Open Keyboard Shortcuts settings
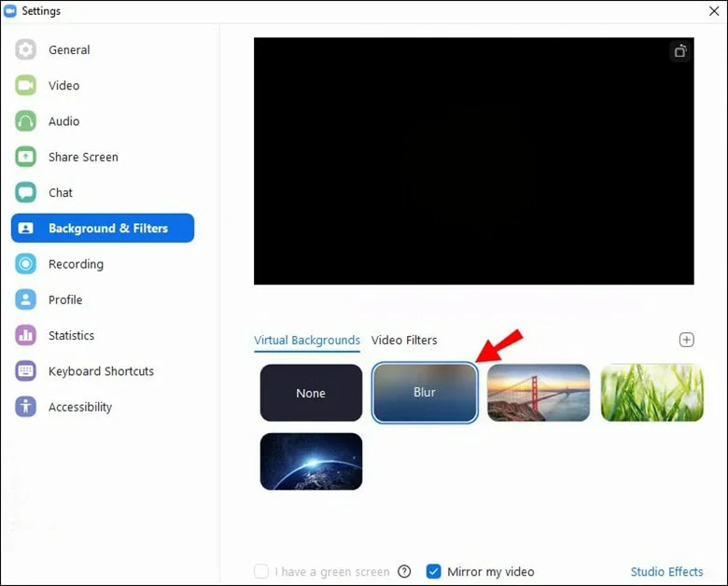728x586 pixels. tap(101, 371)
